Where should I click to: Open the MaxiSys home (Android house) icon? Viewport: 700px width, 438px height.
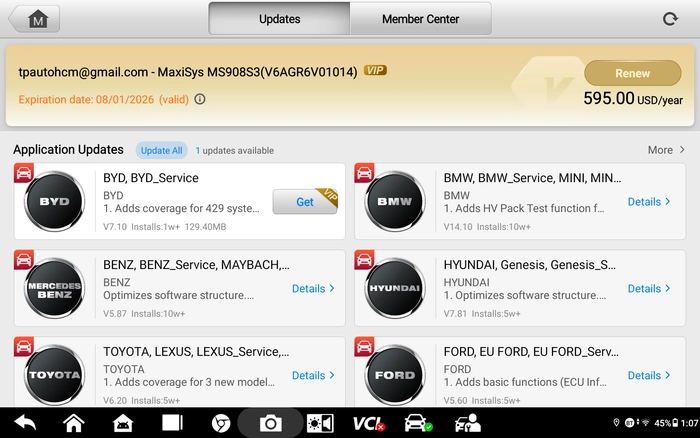point(123,423)
